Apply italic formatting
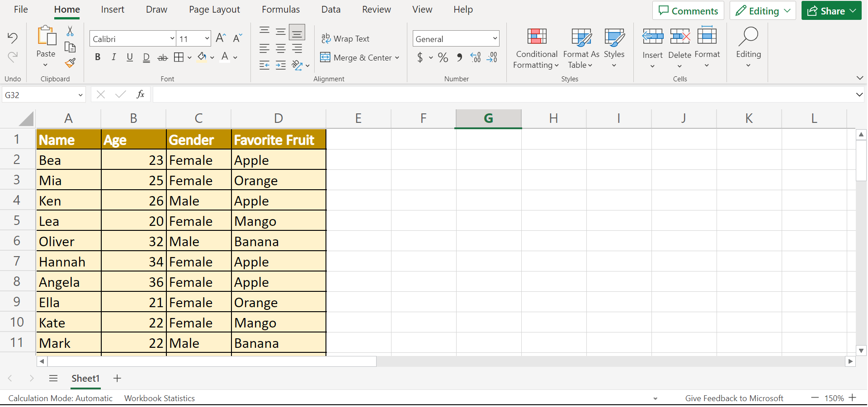Viewport: 868px width, 407px height. point(113,57)
